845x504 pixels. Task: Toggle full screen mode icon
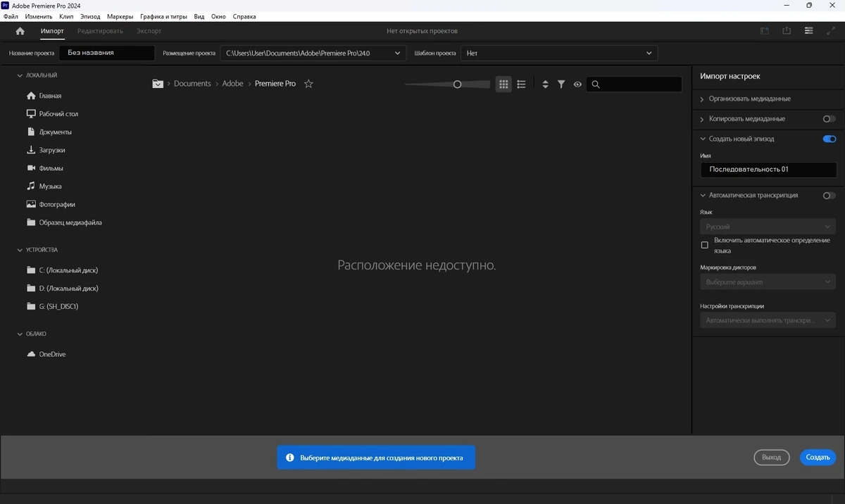pos(830,31)
